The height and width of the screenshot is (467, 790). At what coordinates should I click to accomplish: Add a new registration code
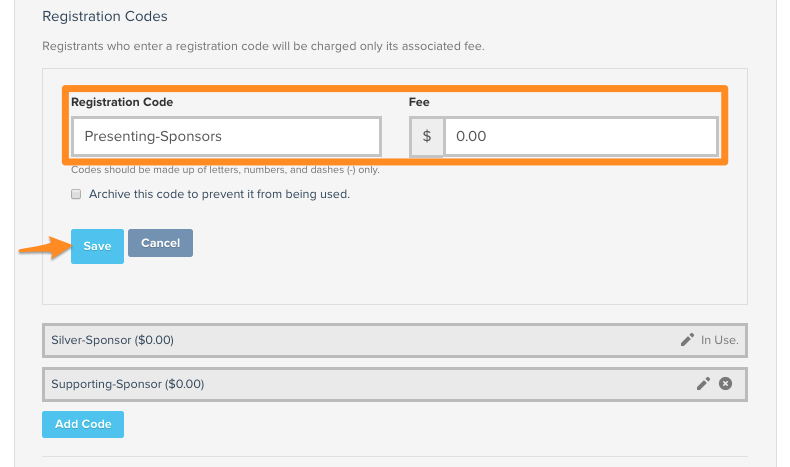click(83, 424)
